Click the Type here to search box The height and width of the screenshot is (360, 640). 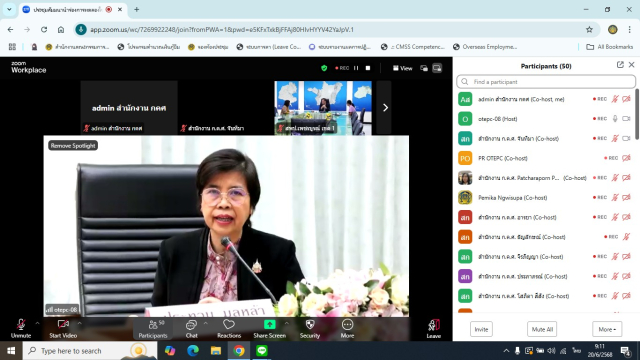pyautogui.click(x=90, y=351)
